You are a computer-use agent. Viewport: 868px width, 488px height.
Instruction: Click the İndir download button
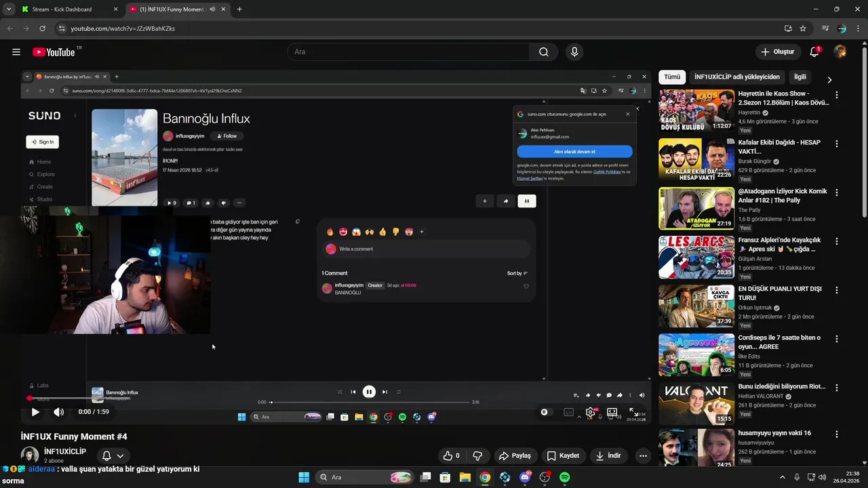tap(608, 455)
